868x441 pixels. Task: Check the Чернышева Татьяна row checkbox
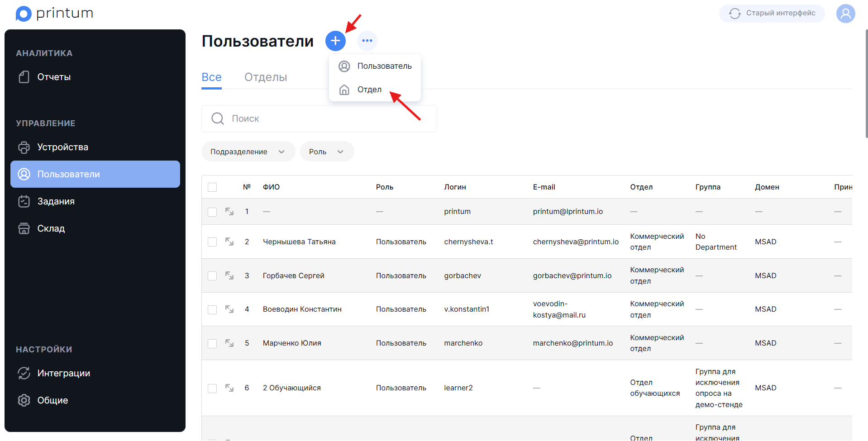click(212, 242)
